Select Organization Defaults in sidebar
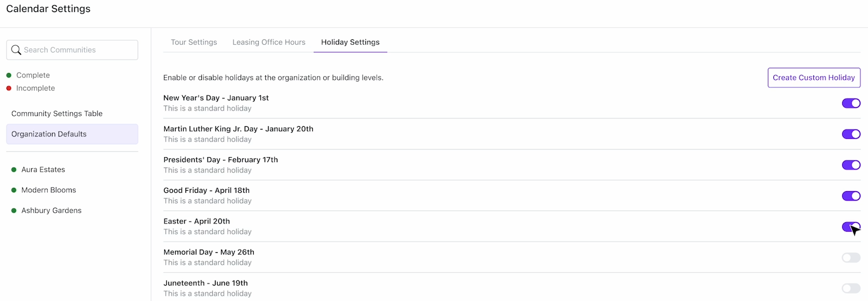868x301 pixels. pos(72,134)
